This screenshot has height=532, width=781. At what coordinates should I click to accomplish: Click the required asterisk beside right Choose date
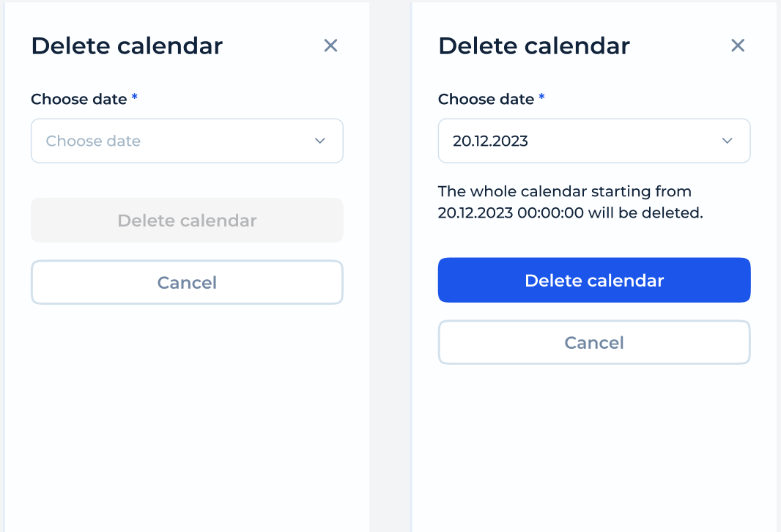click(x=541, y=96)
